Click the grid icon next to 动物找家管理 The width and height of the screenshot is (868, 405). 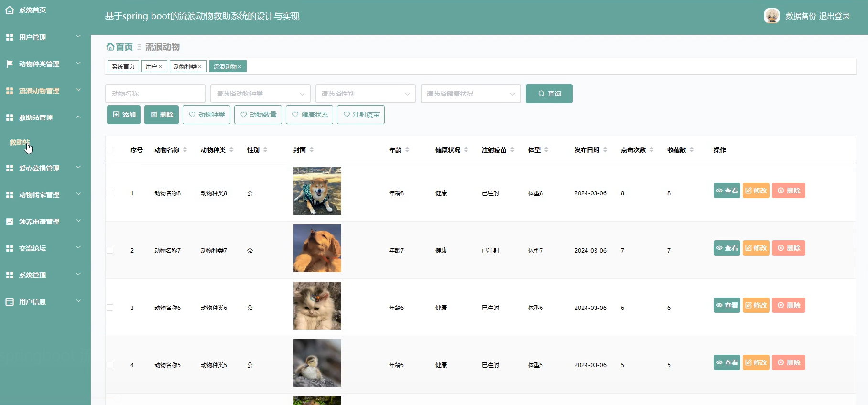click(x=10, y=194)
